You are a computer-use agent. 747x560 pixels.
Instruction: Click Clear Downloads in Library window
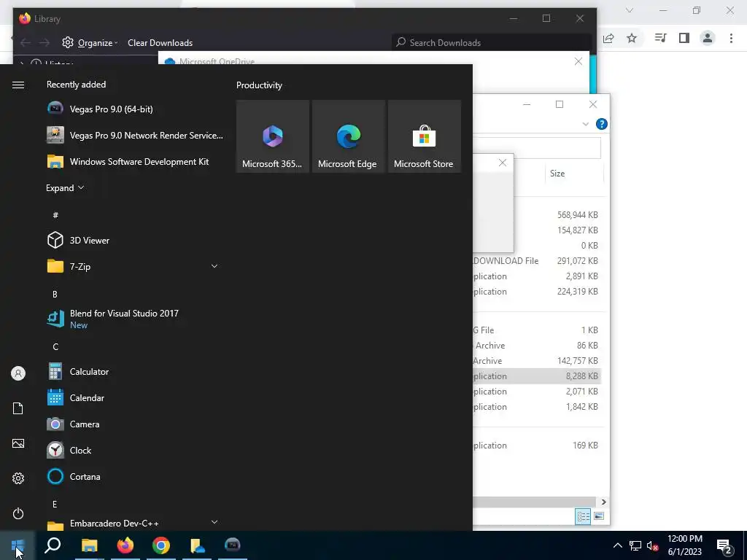(160, 43)
